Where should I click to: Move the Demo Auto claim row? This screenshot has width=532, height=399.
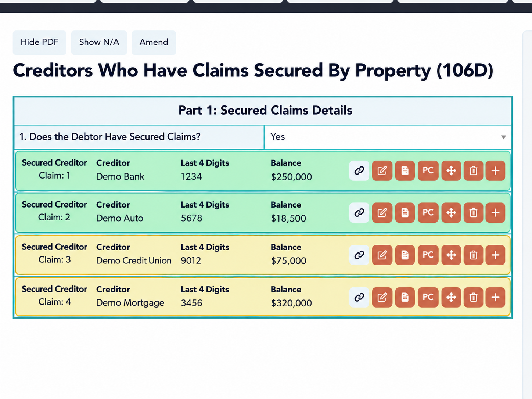[451, 213]
